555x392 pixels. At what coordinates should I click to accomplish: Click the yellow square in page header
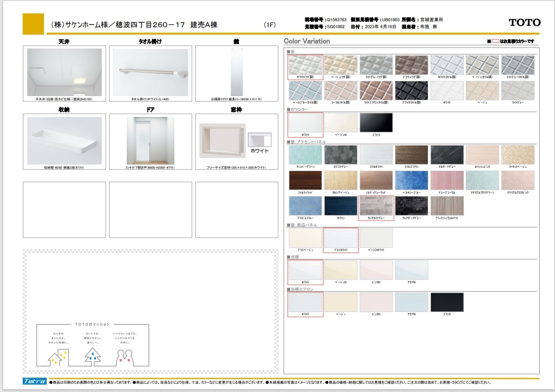pyautogui.click(x=33, y=23)
